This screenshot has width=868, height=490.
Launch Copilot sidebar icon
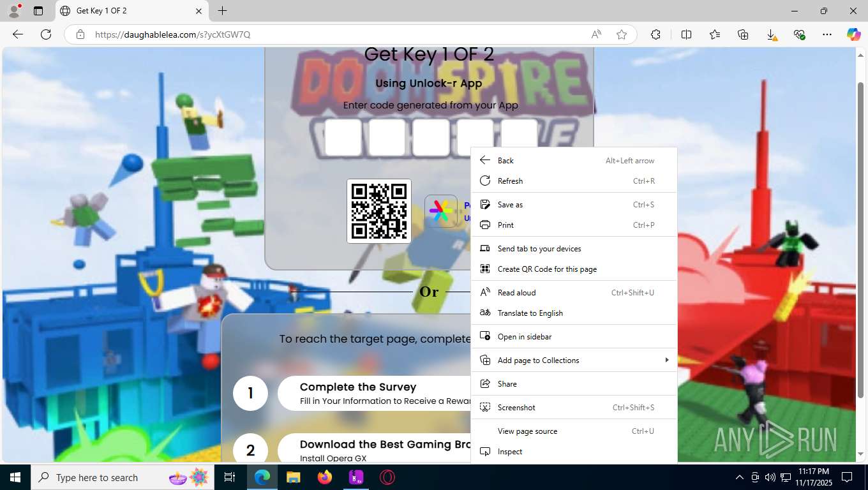853,34
